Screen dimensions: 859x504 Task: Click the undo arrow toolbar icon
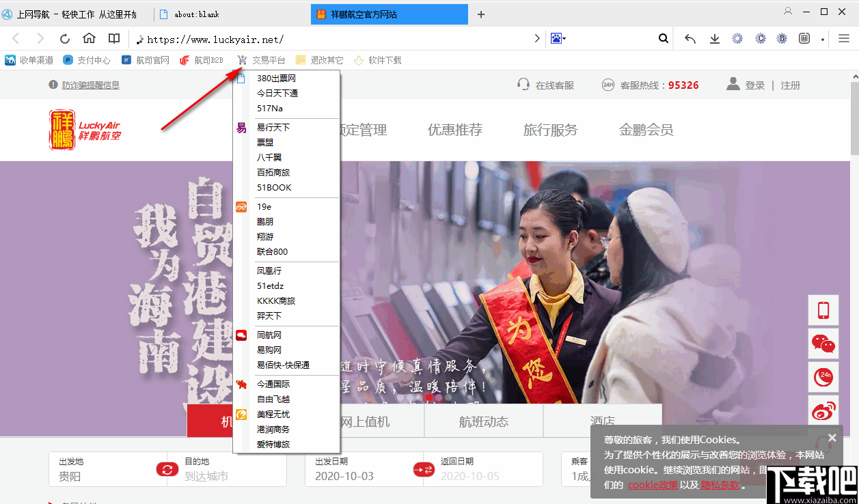tap(690, 39)
